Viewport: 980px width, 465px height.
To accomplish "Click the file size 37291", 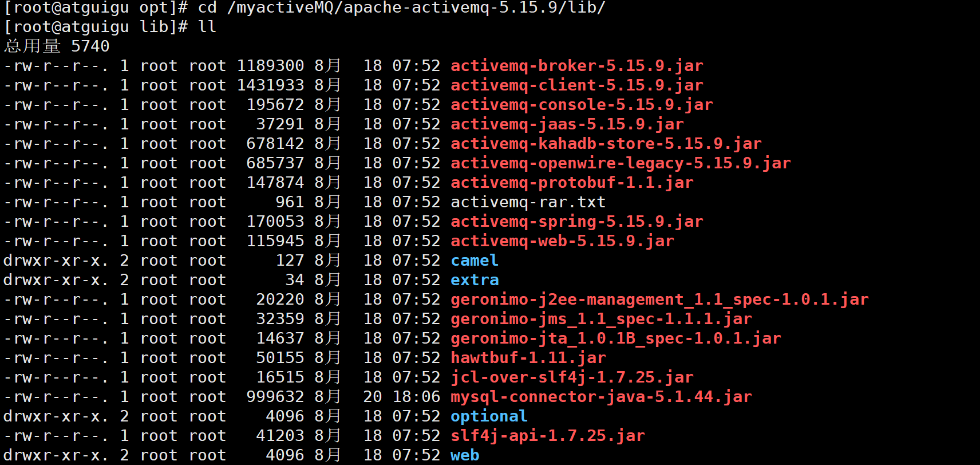I will coord(280,125).
